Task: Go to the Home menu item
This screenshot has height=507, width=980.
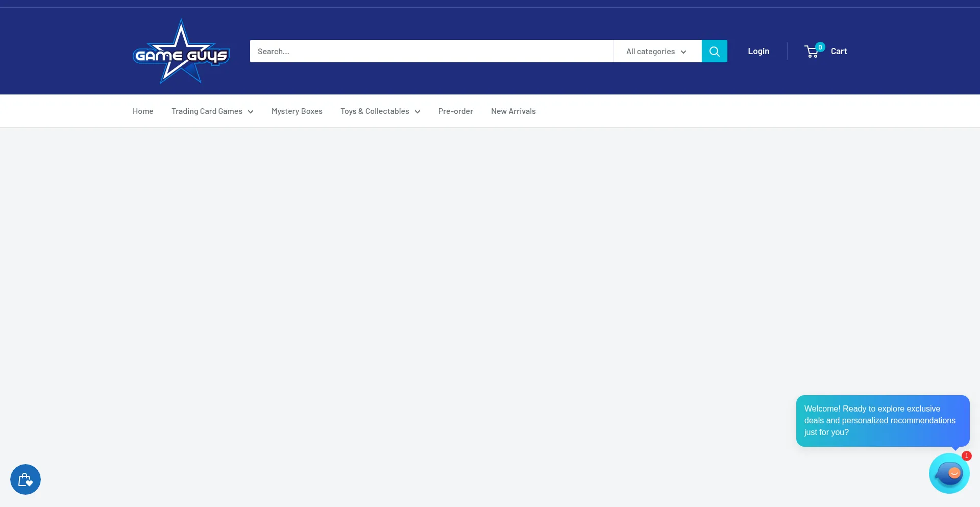Action: [143, 111]
